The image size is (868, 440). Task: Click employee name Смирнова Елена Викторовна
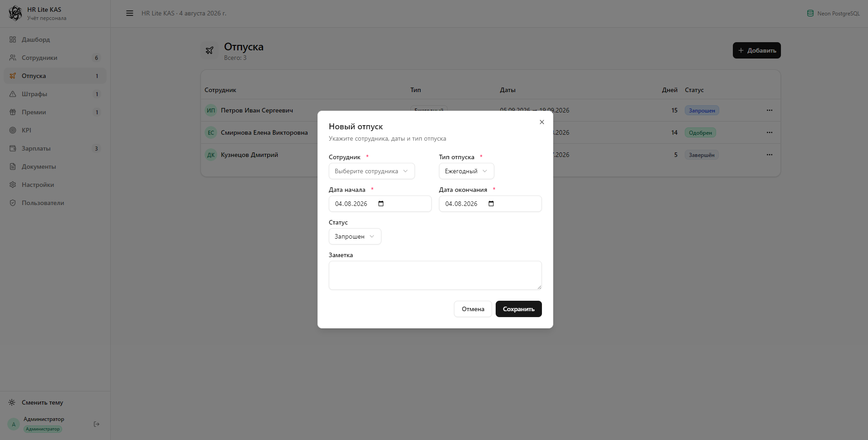[264, 132]
